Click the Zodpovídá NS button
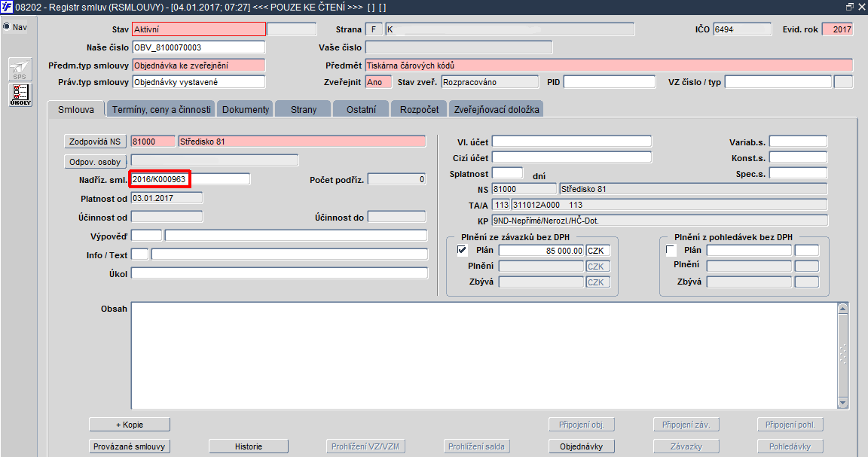This screenshot has height=457, width=868. click(x=95, y=142)
